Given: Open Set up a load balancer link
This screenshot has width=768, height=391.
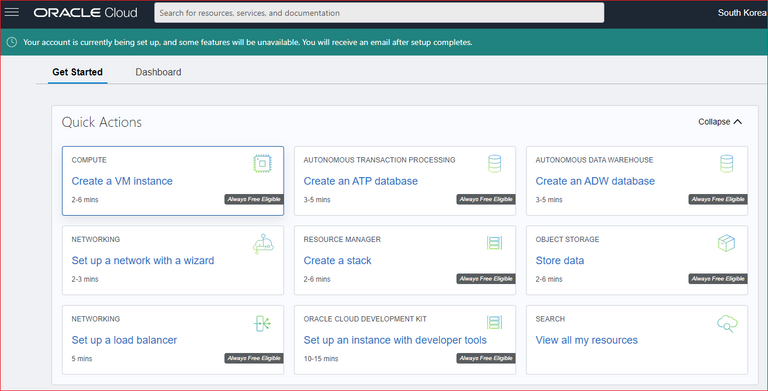Looking at the screenshot, I should point(124,340).
